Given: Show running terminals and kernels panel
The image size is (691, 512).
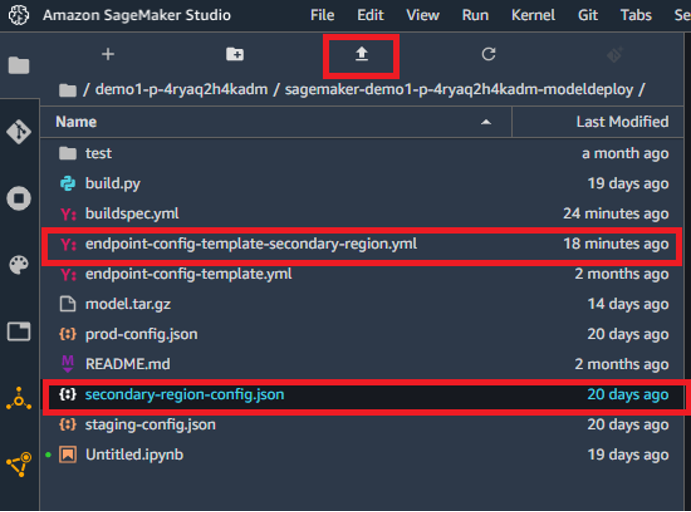Looking at the screenshot, I should point(19,199).
